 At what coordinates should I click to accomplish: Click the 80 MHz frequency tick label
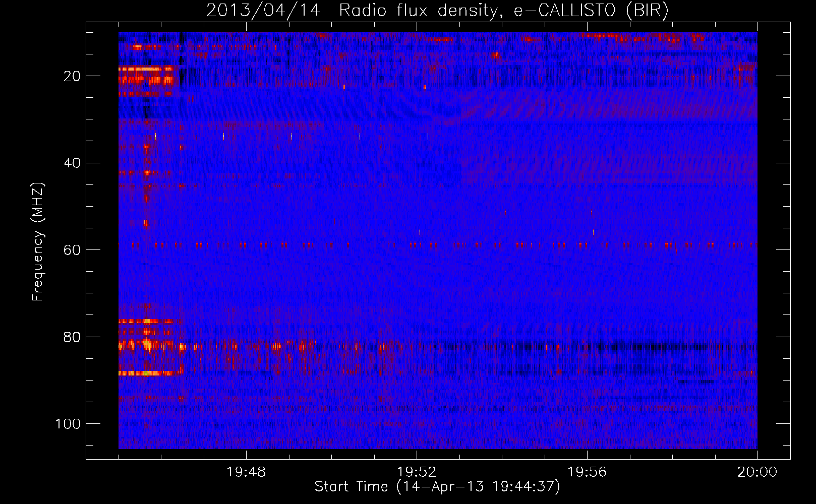coord(72,337)
